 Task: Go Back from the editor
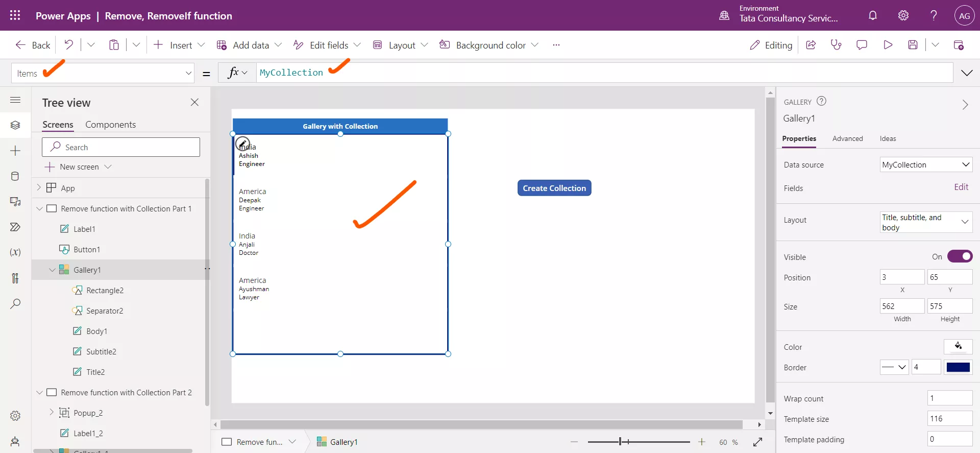(x=33, y=45)
